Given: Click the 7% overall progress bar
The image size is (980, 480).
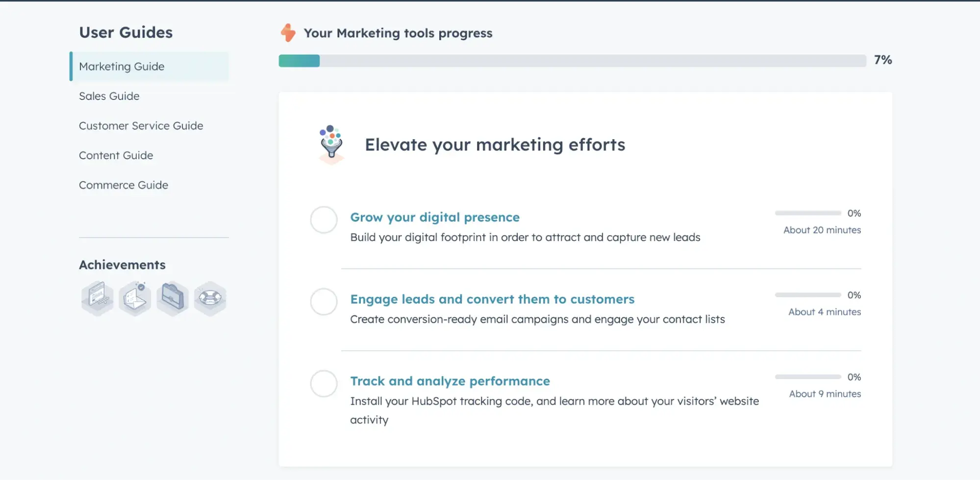Looking at the screenshot, I should coord(572,61).
